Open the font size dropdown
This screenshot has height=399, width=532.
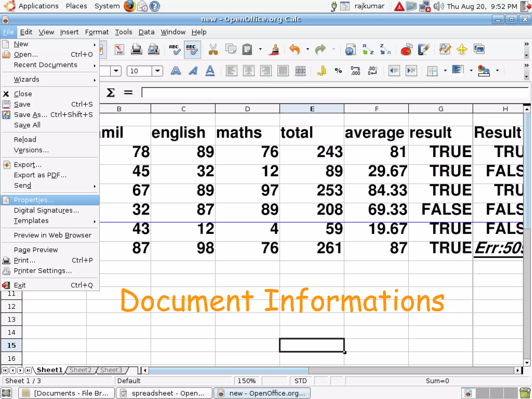[x=157, y=71]
